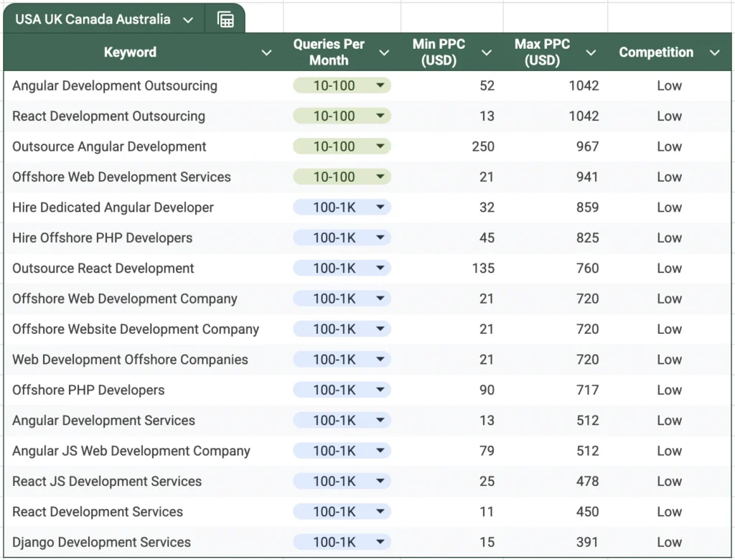735x560 pixels.
Task: Click the table icon beside the sheet tab
Action: [225, 19]
